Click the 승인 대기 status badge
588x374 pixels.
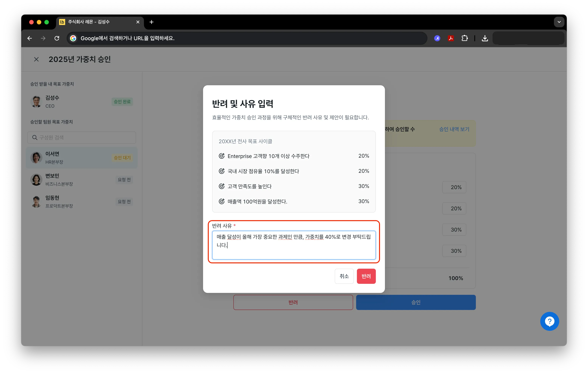tap(122, 158)
